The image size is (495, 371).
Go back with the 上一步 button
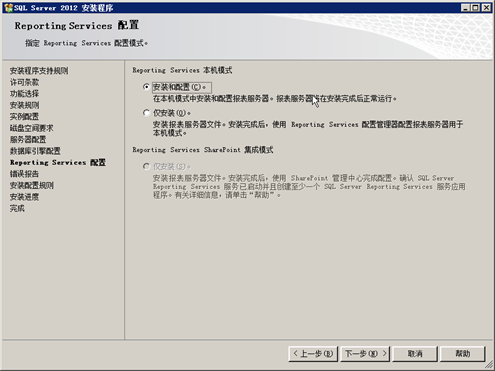313,353
